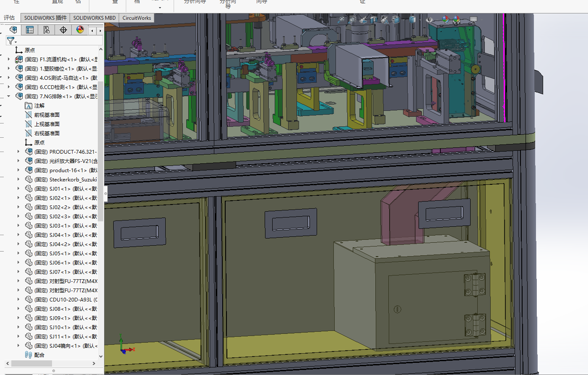This screenshot has height=375, width=588.
Task: Expand the 光纤放大器FS-V21 component node
Action: 18,161
